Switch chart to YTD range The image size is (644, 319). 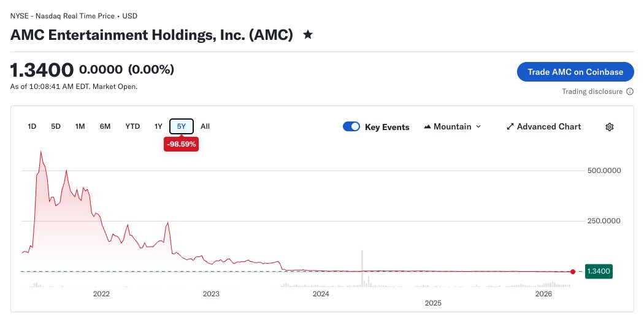pyautogui.click(x=132, y=127)
